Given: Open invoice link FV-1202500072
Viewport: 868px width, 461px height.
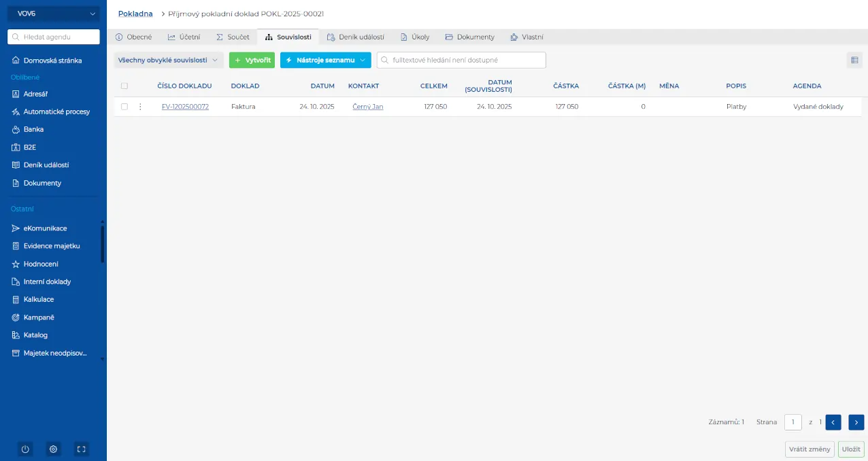Looking at the screenshot, I should [x=185, y=107].
